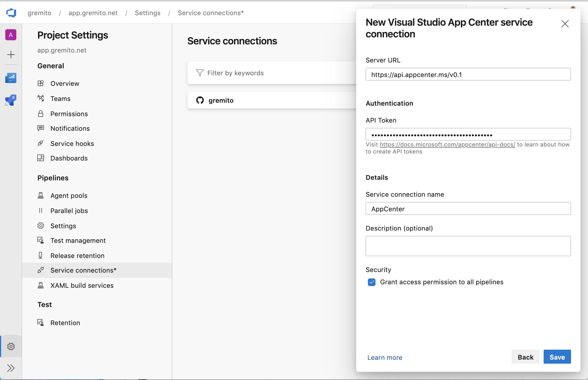Click the Learn more link
588x380 pixels.
click(x=385, y=358)
